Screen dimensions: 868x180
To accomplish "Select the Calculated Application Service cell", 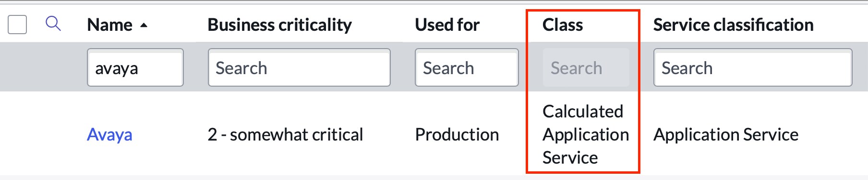I will coord(586,134).
